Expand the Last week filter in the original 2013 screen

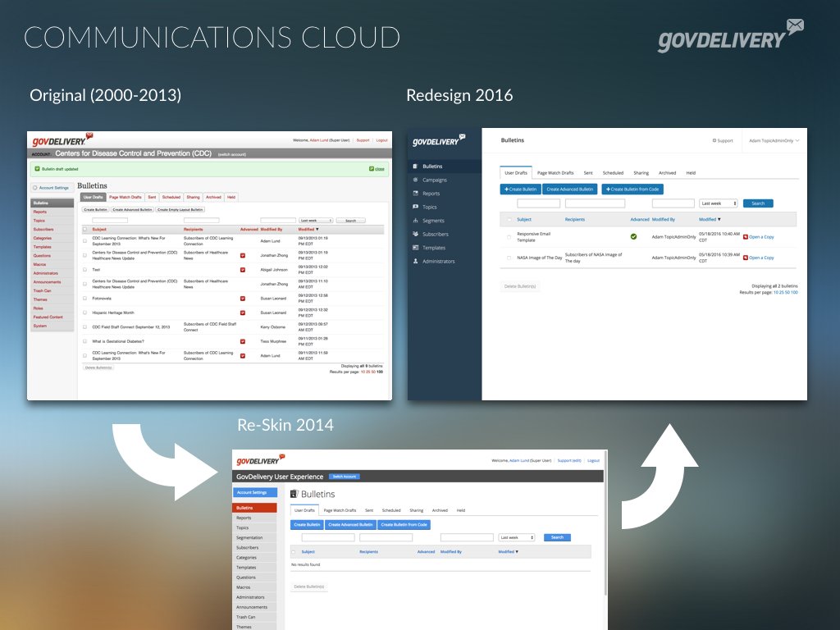(316, 221)
